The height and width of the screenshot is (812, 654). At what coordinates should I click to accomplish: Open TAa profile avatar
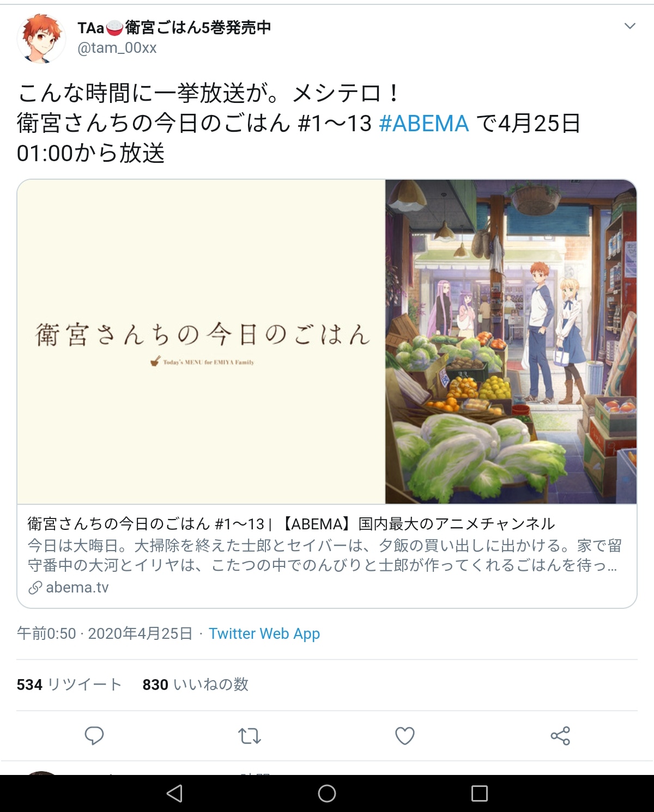click(41, 39)
